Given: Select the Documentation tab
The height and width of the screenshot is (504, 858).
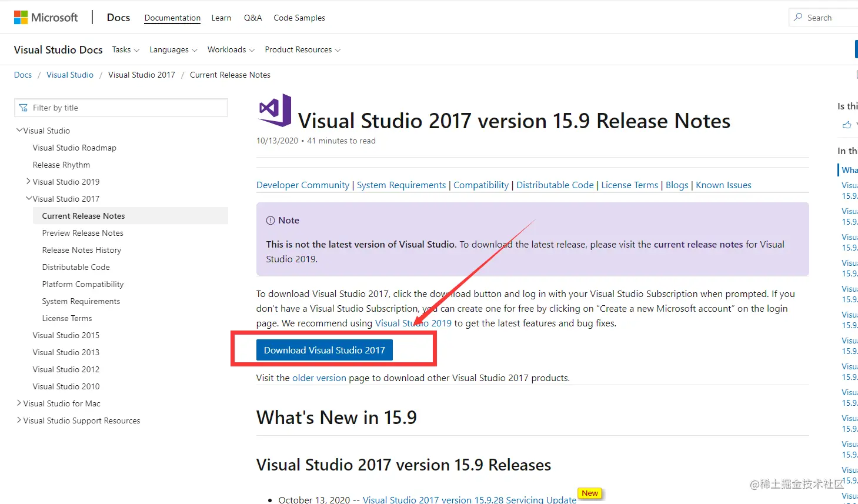Looking at the screenshot, I should point(172,18).
